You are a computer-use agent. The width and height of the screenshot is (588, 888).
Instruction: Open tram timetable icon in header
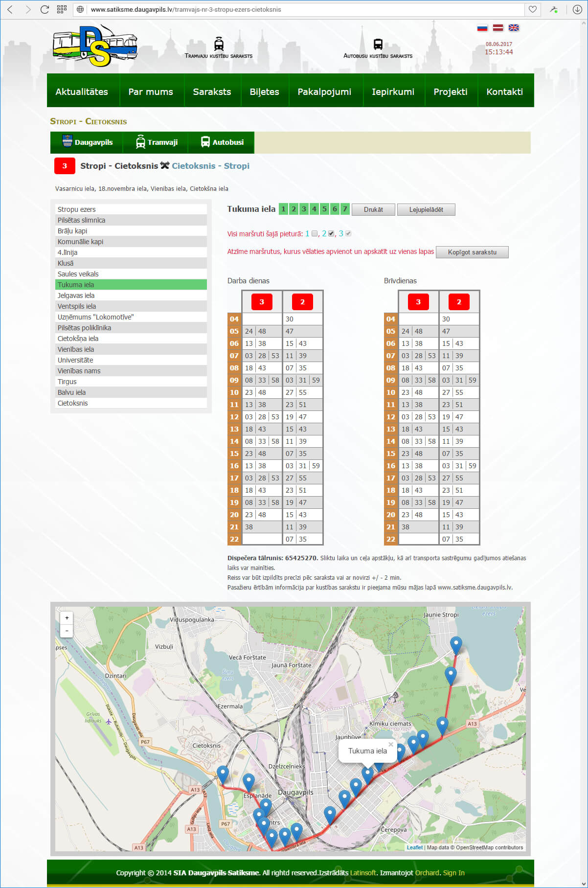tap(219, 44)
